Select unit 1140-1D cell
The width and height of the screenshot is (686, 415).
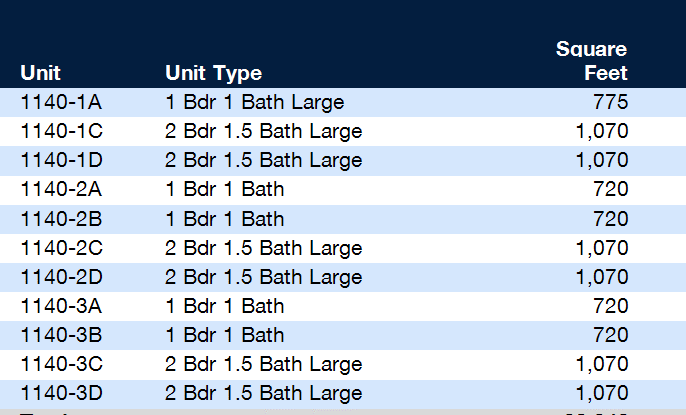pos(61,160)
